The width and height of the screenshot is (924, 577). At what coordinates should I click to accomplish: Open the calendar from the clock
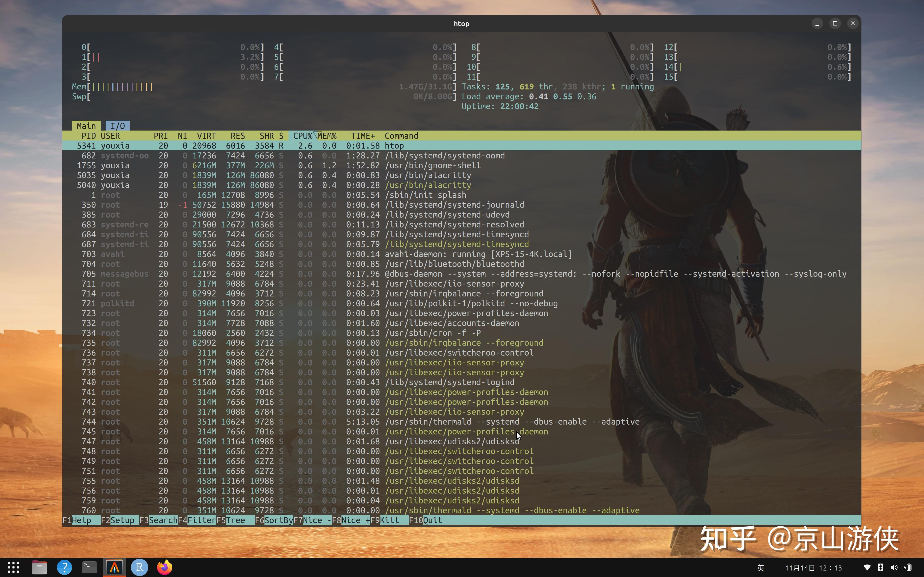(815, 567)
